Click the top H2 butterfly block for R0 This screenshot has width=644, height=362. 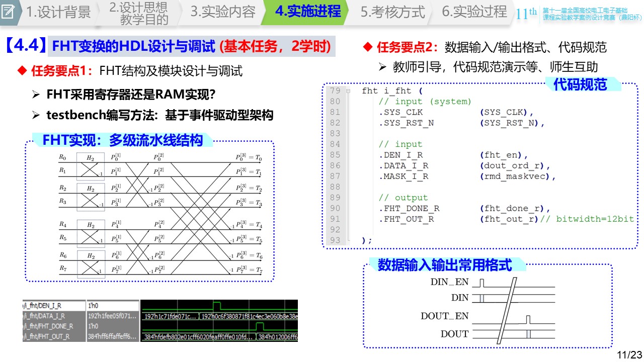(x=91, y=158)
